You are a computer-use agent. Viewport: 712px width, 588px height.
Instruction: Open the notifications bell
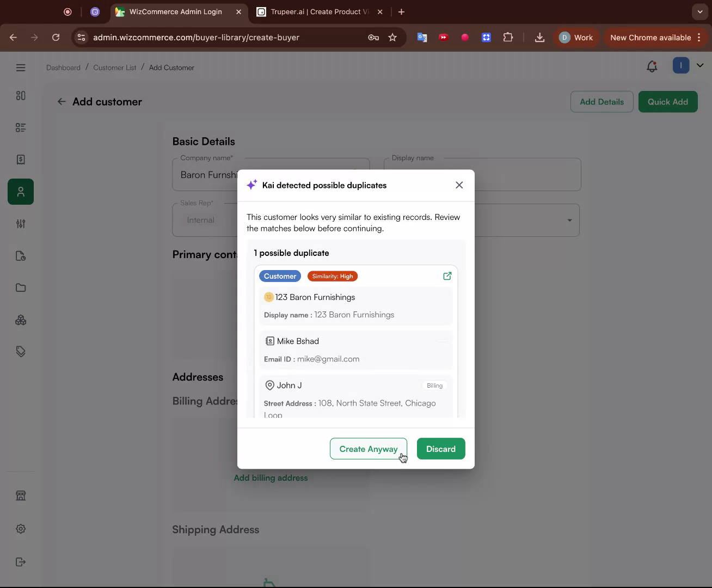652,66
